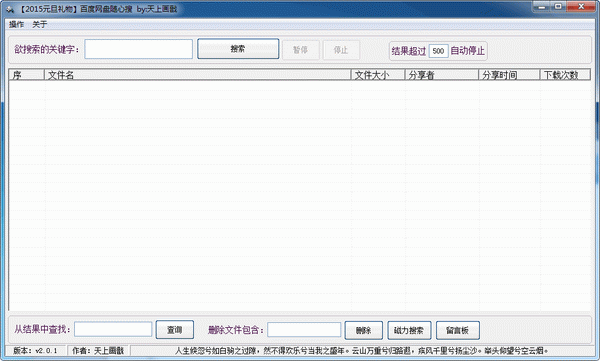The width and height of the screenshot is (600, 361).
Task: Open 磁力搜索 magnet search
Action: point(409,330)
